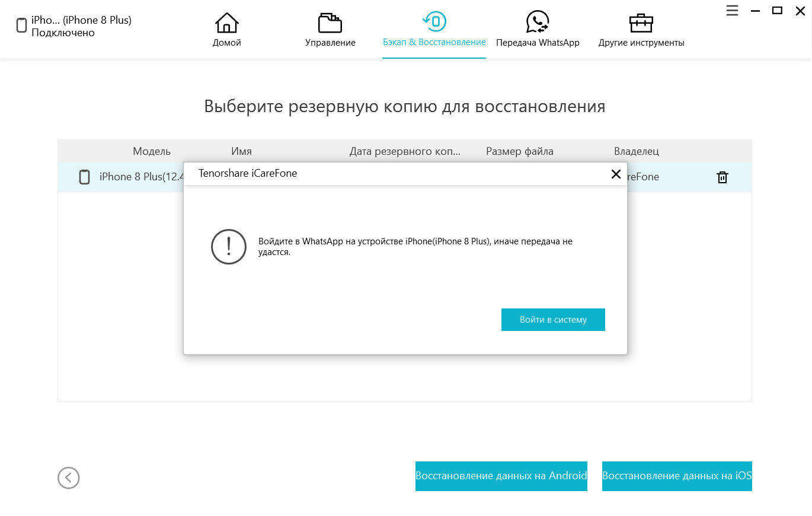The image size is (812, 516).
Task: Switch to Другие инструменты tab label
Action: [x=641, y=43]
